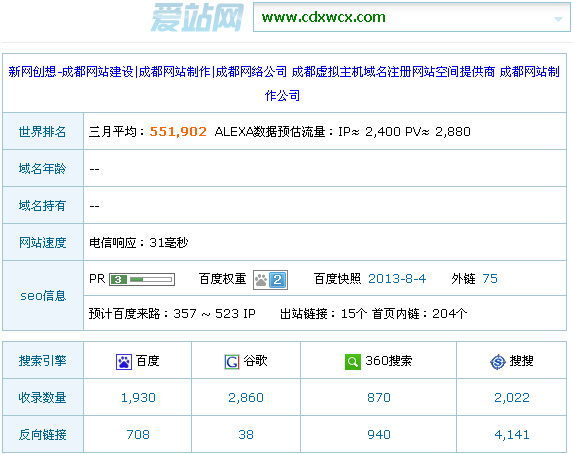Open 搜搜 backlinks count 4,141
The width and height of the screenshot is (573, 454).
[512, 435]
